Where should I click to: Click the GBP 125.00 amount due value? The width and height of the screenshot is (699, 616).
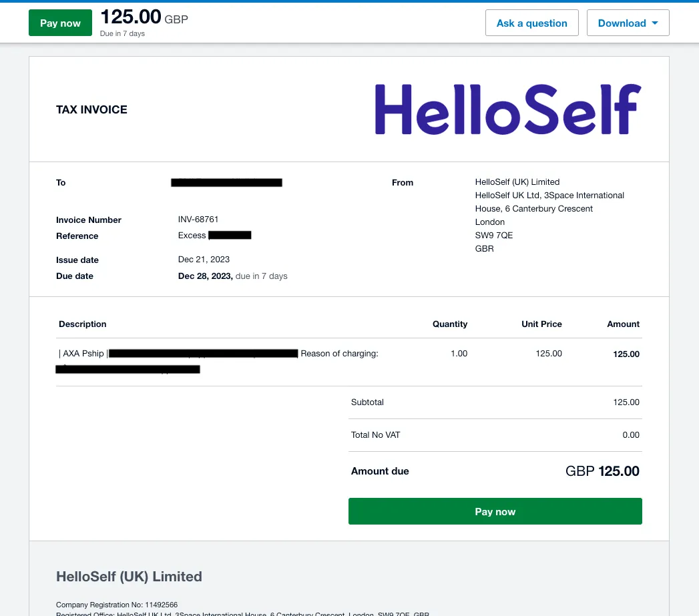click(x=602, y=471)
